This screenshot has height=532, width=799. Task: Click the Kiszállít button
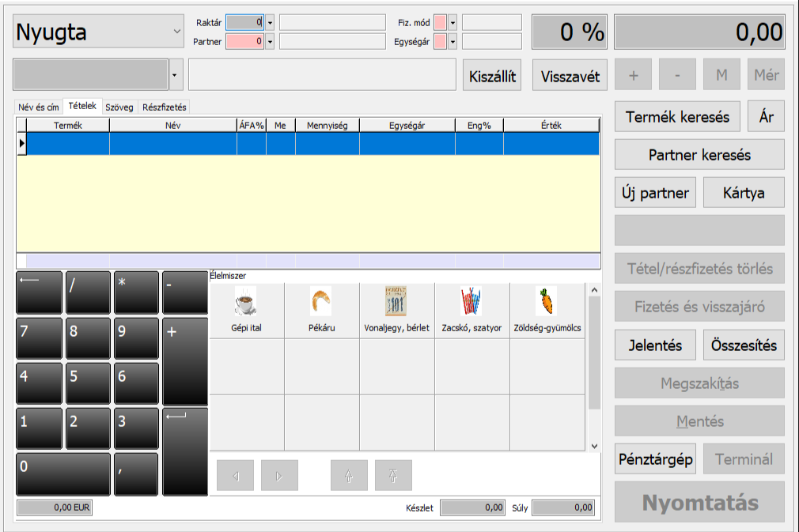(492, 76)
